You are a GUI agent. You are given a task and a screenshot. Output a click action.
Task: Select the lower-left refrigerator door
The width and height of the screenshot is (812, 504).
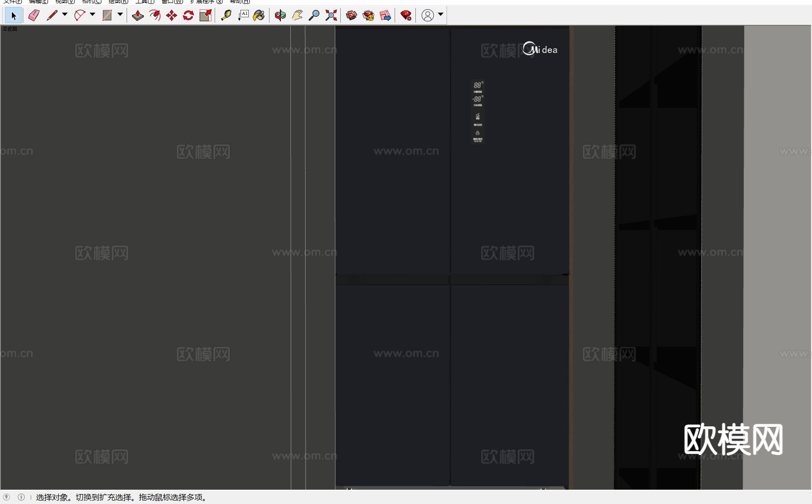click(x=393, y=386)
